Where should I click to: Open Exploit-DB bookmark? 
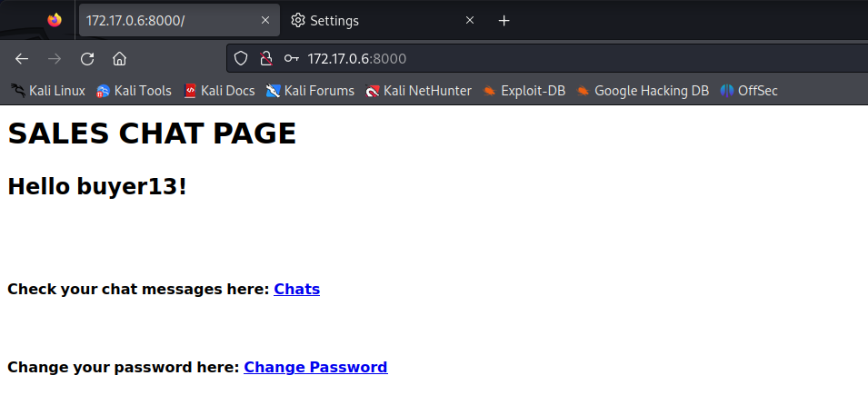pyautogui.click(x=524, y=91)
